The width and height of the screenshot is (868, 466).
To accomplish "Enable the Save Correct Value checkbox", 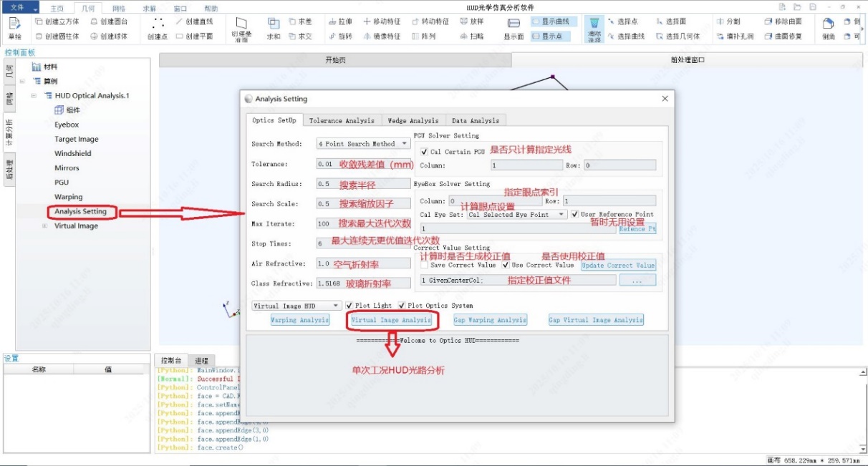I will coord(424,265).
